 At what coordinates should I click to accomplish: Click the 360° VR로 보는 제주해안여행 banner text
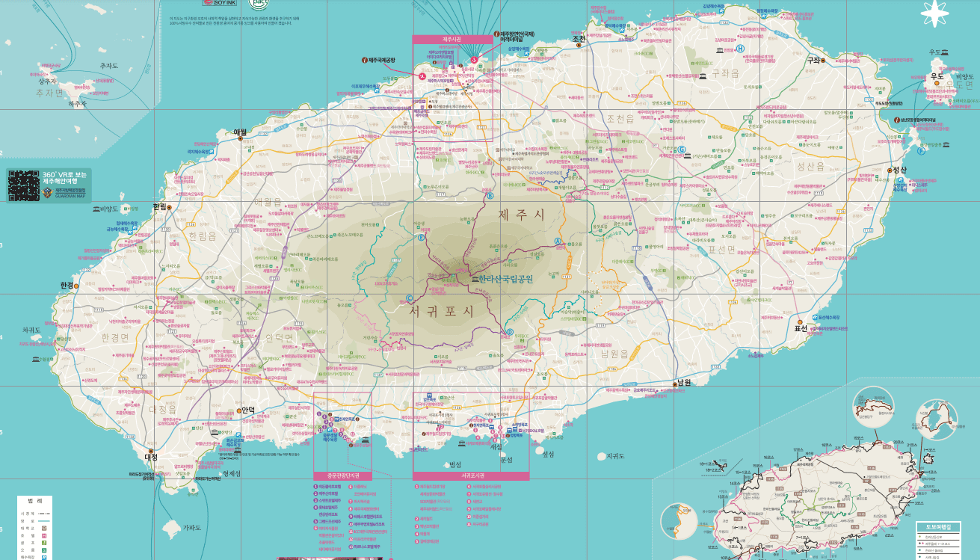point(65,178)
